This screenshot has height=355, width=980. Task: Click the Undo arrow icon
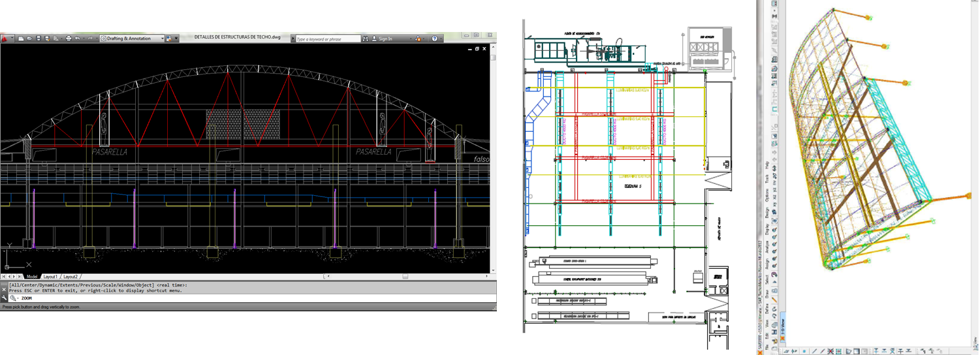[78, 39]
